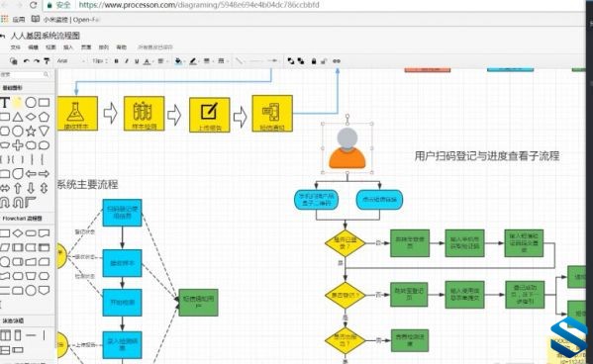Pick the Text shape from the palette
The height and width of the screenshot is (364, 593).
[5, 103]
